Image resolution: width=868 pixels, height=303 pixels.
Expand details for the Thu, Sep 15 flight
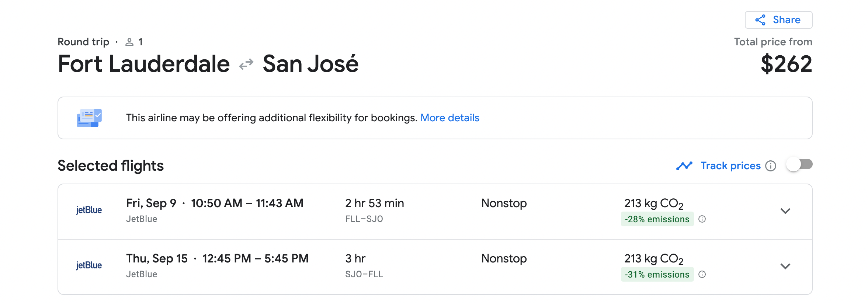(786, 266)
